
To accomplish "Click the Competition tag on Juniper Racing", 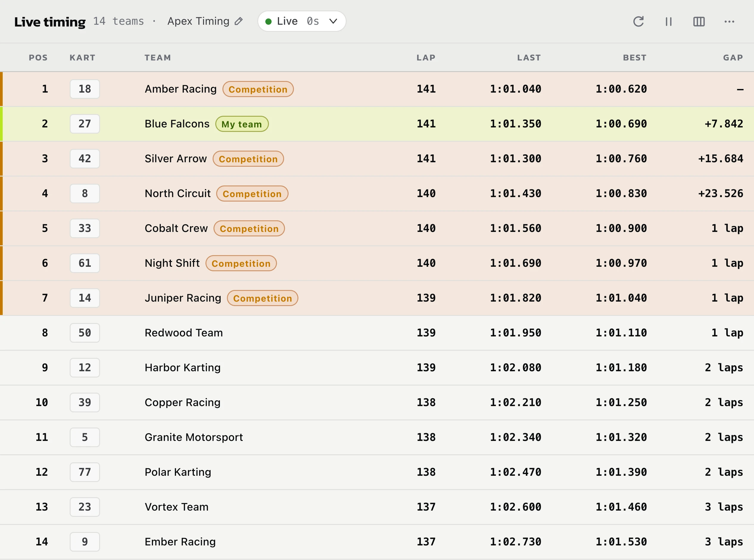I will (x=262, y=298).
